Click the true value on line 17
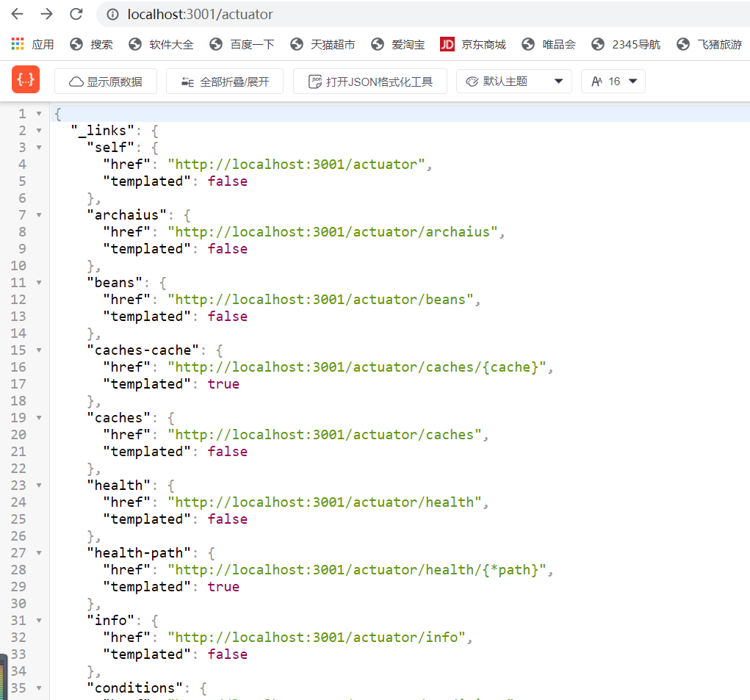Viewport: 750px width, 700px height. click(x=223, y=384)
